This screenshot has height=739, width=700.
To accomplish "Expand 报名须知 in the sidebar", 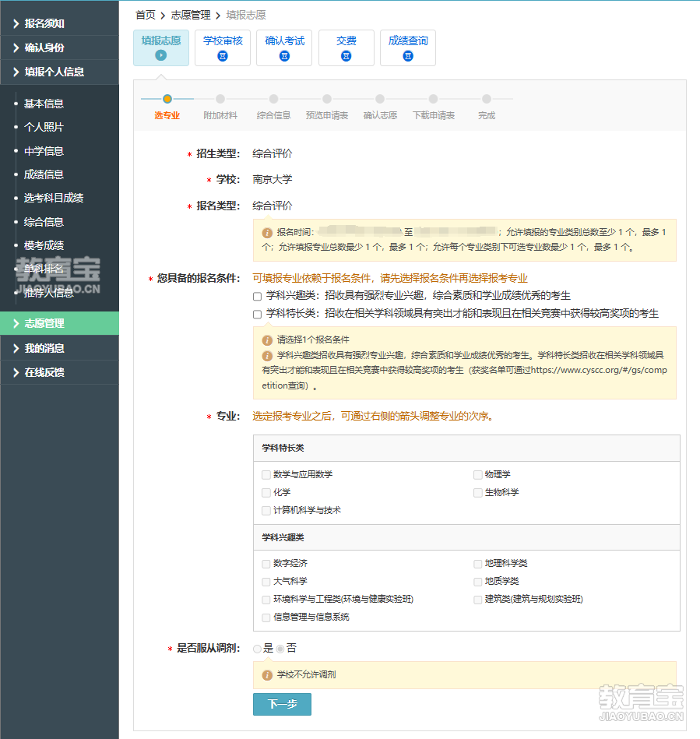I will click(x=59, y=23).
